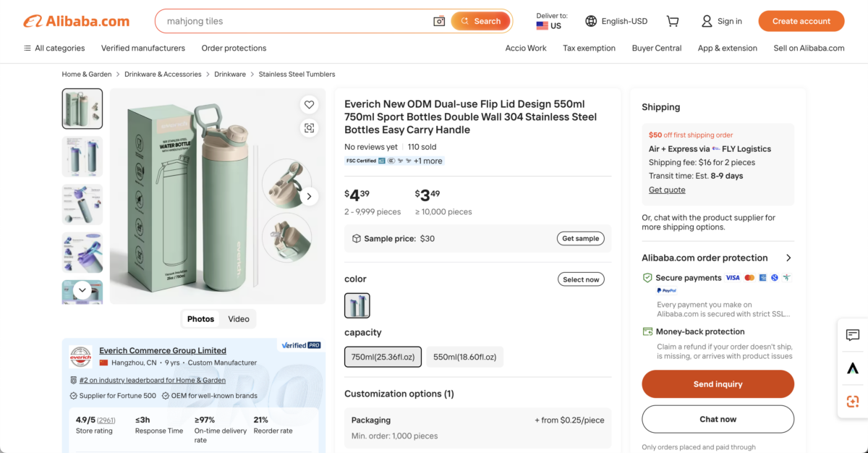Click the FSC Certified badge
This screenshot has height=453, width=868.
[361, 161]
